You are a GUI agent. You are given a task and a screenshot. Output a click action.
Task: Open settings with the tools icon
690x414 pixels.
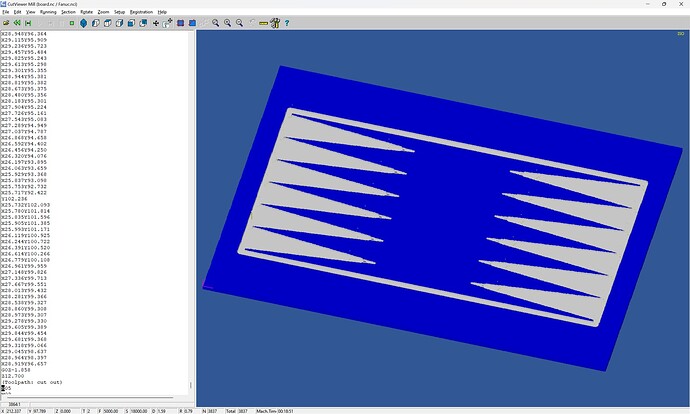coord(275,23)
